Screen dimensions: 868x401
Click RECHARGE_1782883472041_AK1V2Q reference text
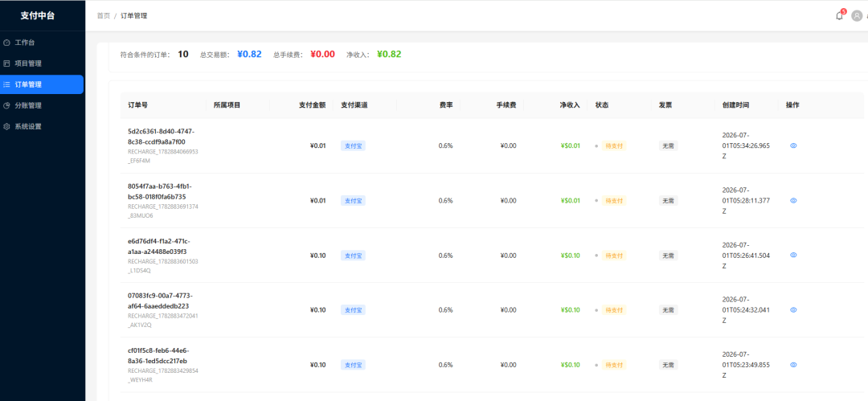[x=162, y=320]
